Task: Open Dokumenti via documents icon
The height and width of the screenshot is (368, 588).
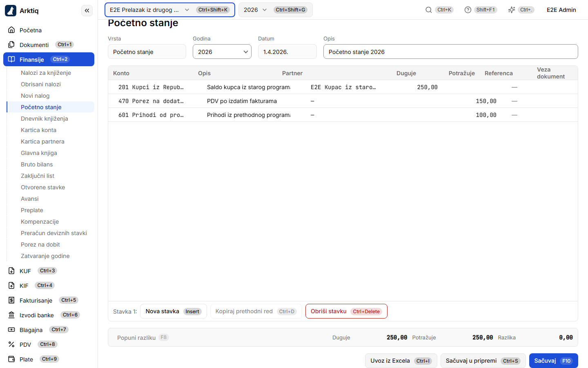Action: [x=11, y=45]
